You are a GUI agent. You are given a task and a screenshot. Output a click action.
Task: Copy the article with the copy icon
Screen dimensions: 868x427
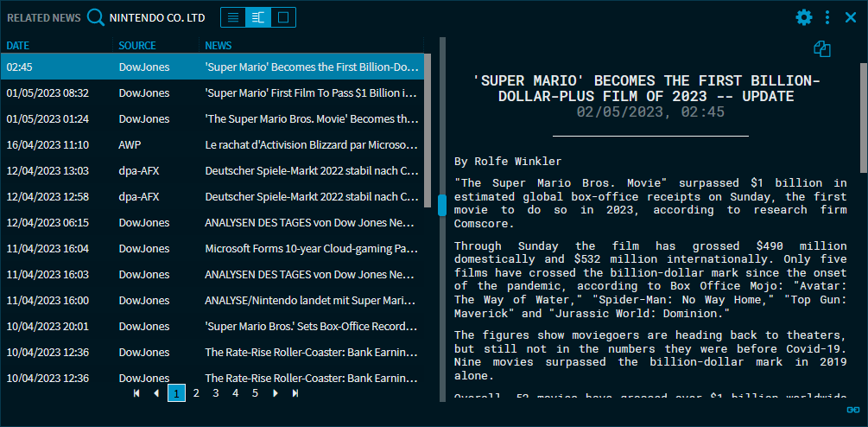coord(822,50)
